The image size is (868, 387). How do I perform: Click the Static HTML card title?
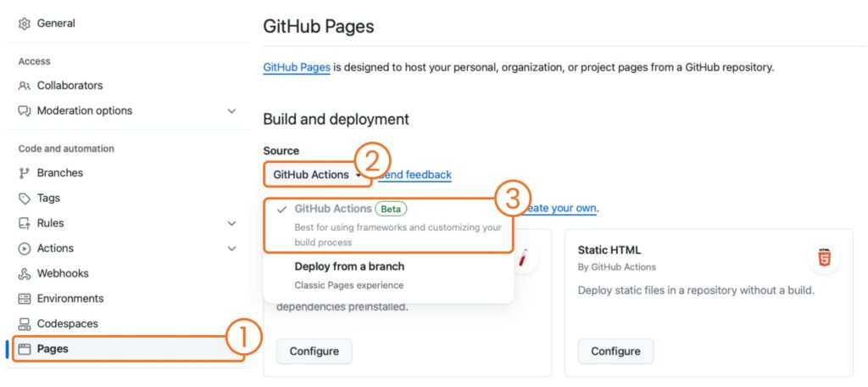coord(609,250)
